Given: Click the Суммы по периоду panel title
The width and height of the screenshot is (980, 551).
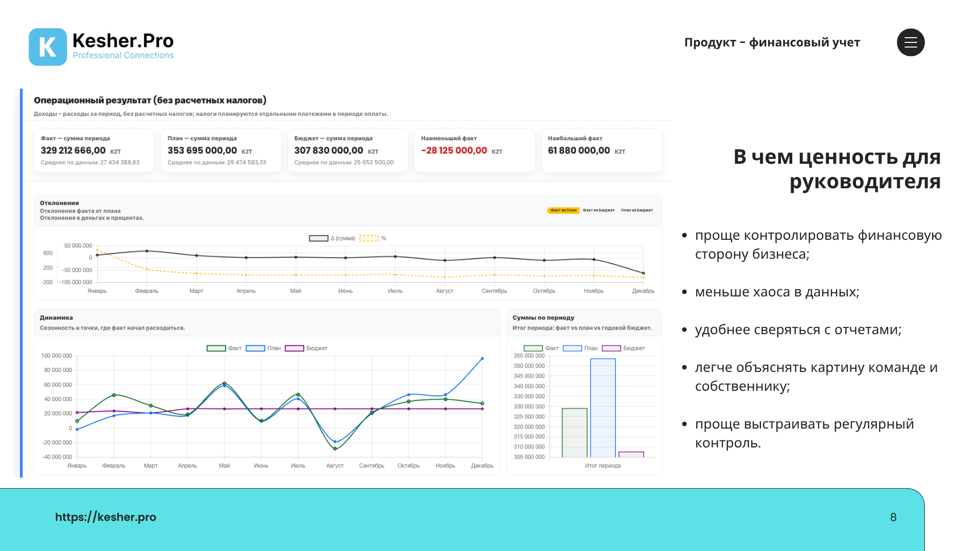Looking at the screenshot, I should [543, 317].
